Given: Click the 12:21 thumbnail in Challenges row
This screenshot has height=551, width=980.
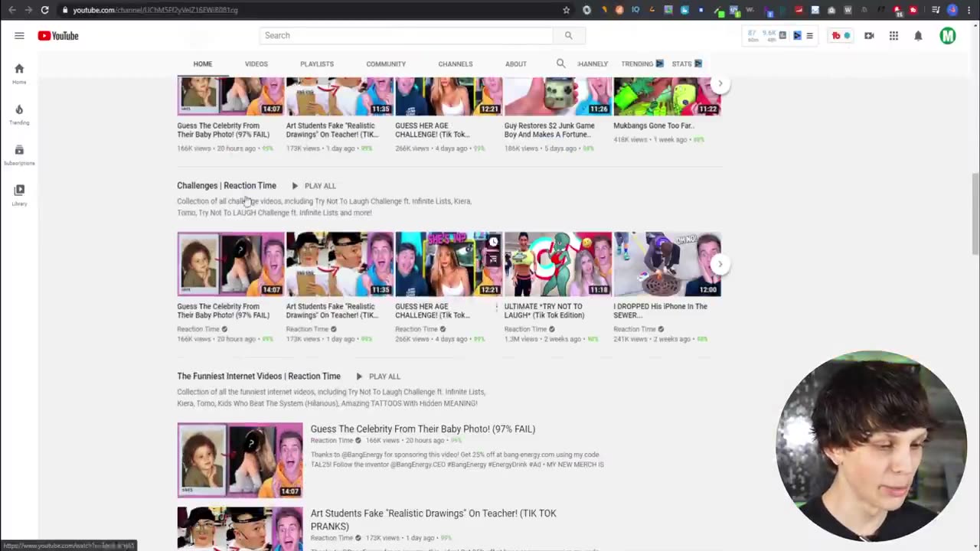Looking at the screenshot, I should point(449,264).
